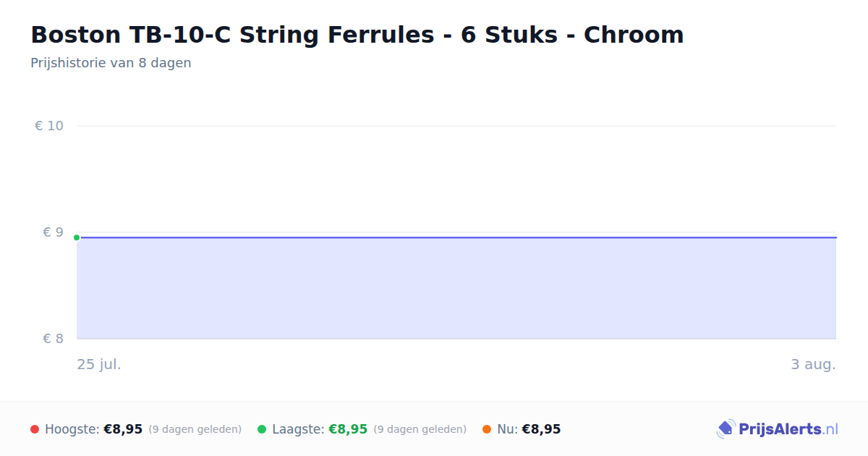Click the Prijshistorie van 8 dagen subtitle
This screenshot has width=868, height=456.
coord(111,63)
